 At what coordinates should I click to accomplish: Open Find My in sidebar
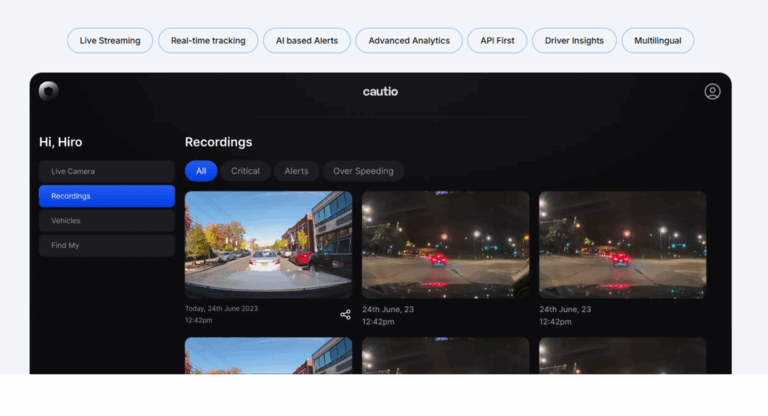click(x=107, y=245)
